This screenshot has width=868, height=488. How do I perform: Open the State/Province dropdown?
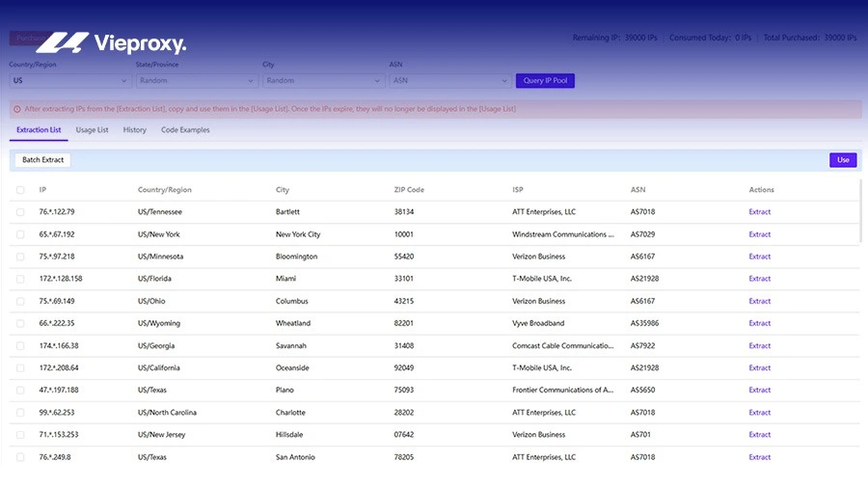[x=197, y=81]
